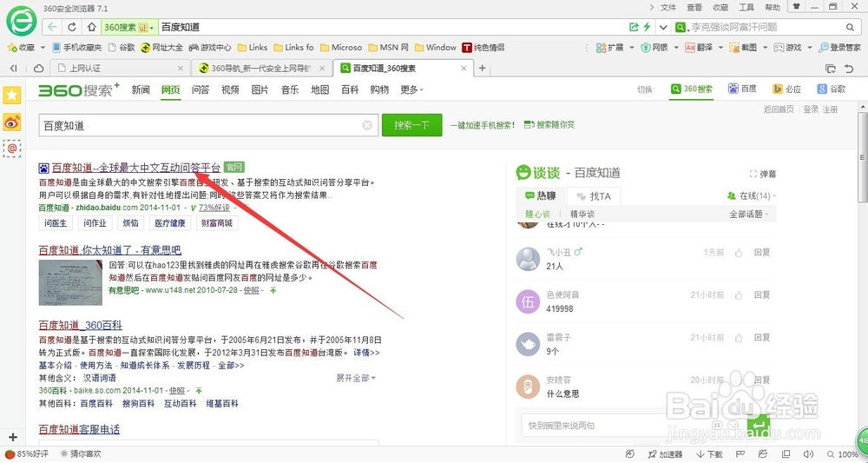Toggle the 弹幕 danmaku option
The width and height of the screenshot is (868, 463).
pos(762,174)
